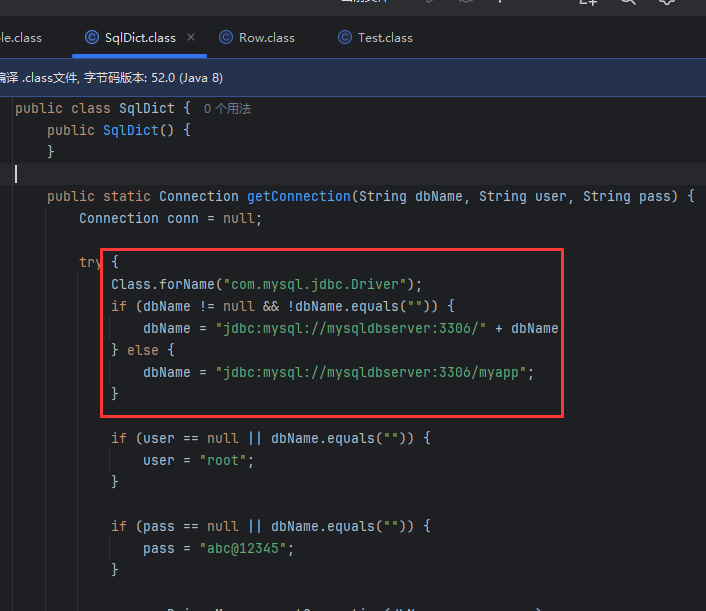The width and height of the screenshot is (706, 611).
Task: Click the "root" string literal
Action: [222, 460]
